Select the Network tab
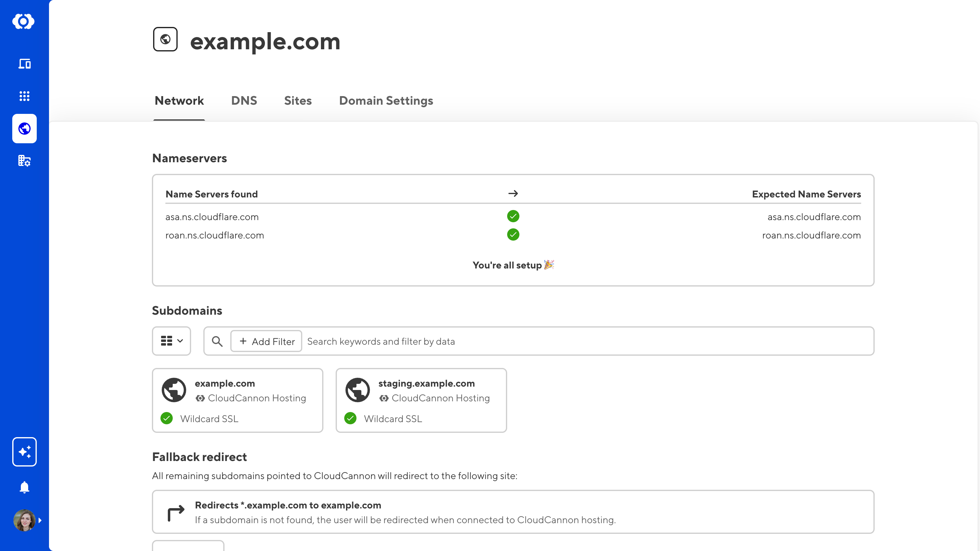 point(179,101)
